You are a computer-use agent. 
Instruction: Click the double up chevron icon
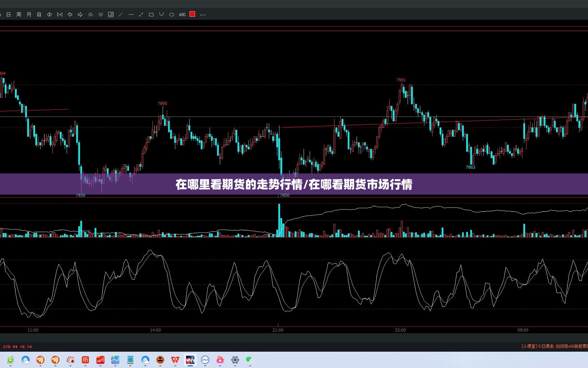[x=91, y=15]
